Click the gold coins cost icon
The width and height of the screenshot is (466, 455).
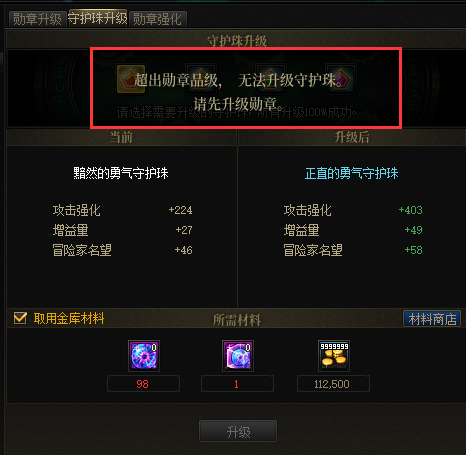click(334, 356)
